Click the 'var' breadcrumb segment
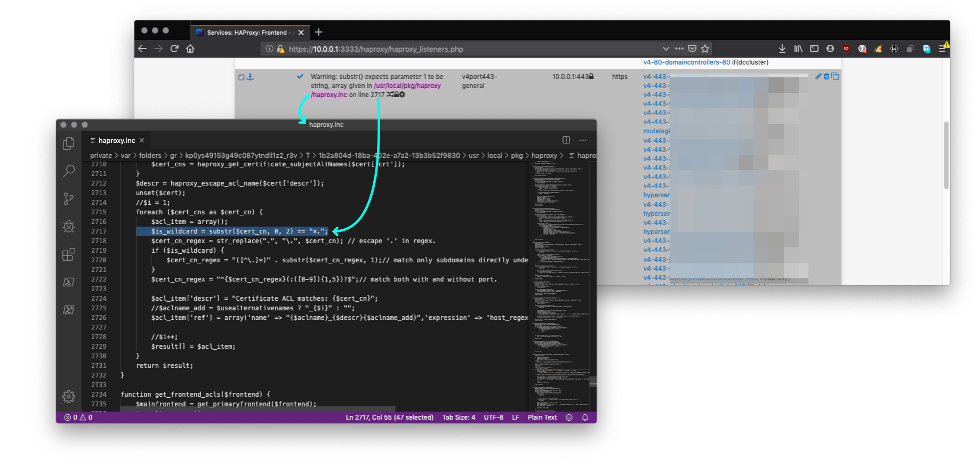Screen dimensions: 980x466 [125, 156]
